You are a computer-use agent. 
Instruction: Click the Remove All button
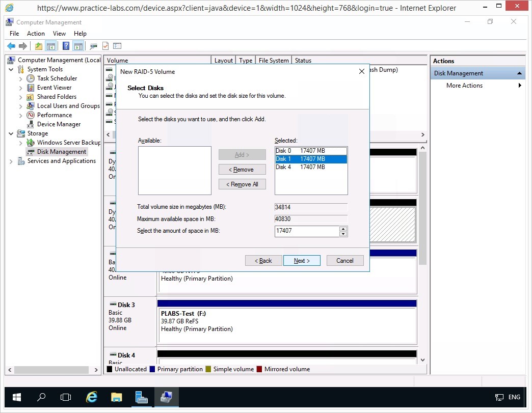pos(242,184)
